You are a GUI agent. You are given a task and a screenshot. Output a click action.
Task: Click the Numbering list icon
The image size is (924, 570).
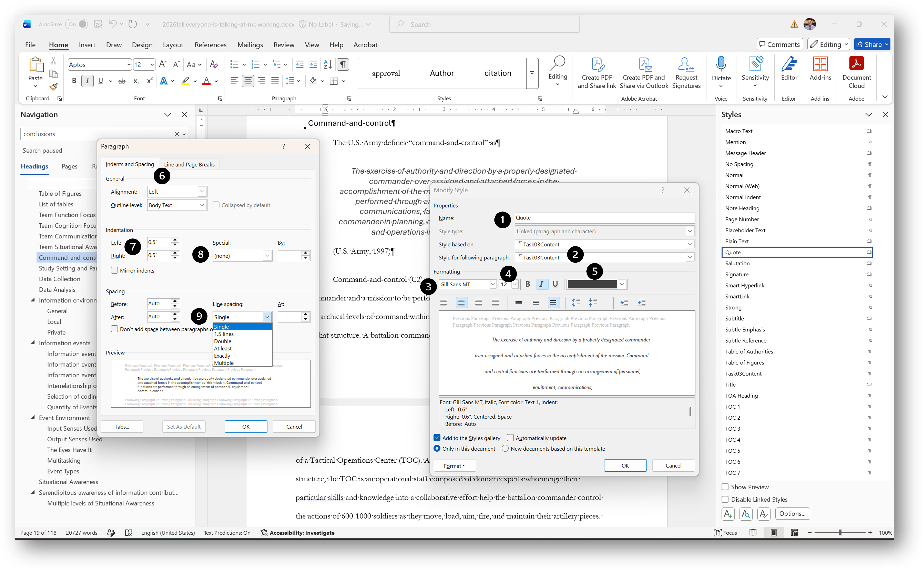(x=255, y=64)
